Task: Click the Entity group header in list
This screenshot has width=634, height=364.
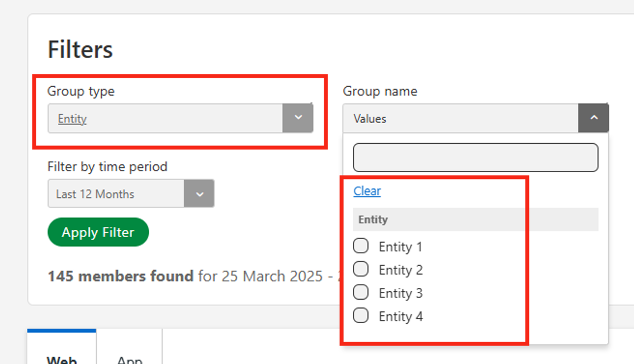Action: pyautogui.click(x=475, y=220)
